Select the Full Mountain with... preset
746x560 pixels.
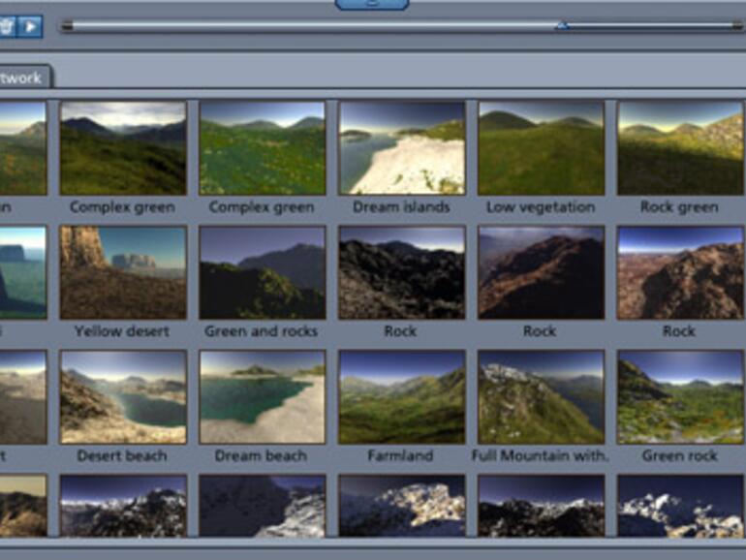[x=541, y=396]
